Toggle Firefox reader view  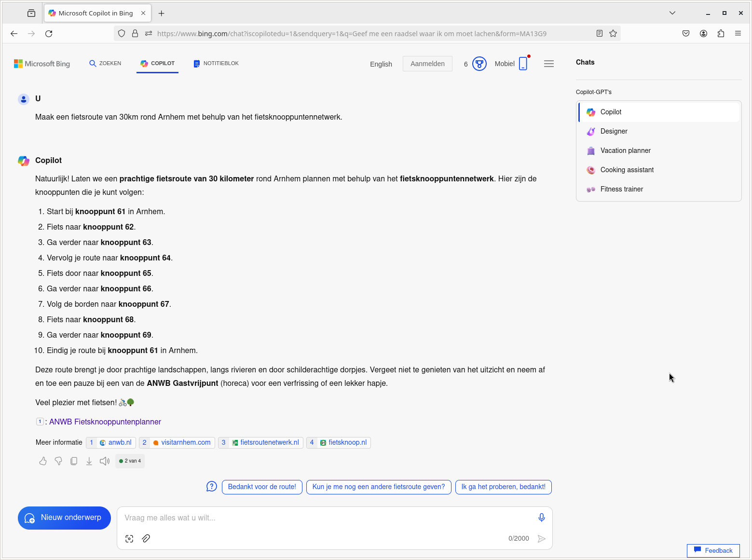[600, 33]
